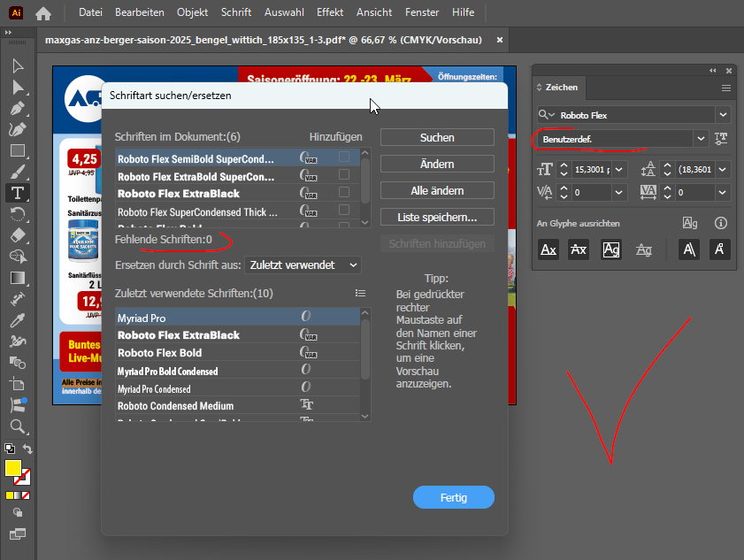Open the Roboto Flex font family dropdown
Viewport: 744px width, 560px height.
723,115
